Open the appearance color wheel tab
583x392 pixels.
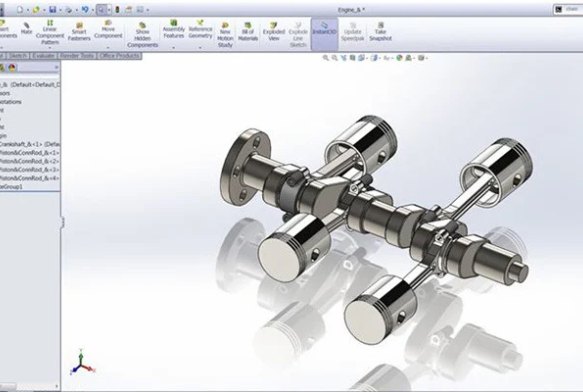tap(12, 67)
